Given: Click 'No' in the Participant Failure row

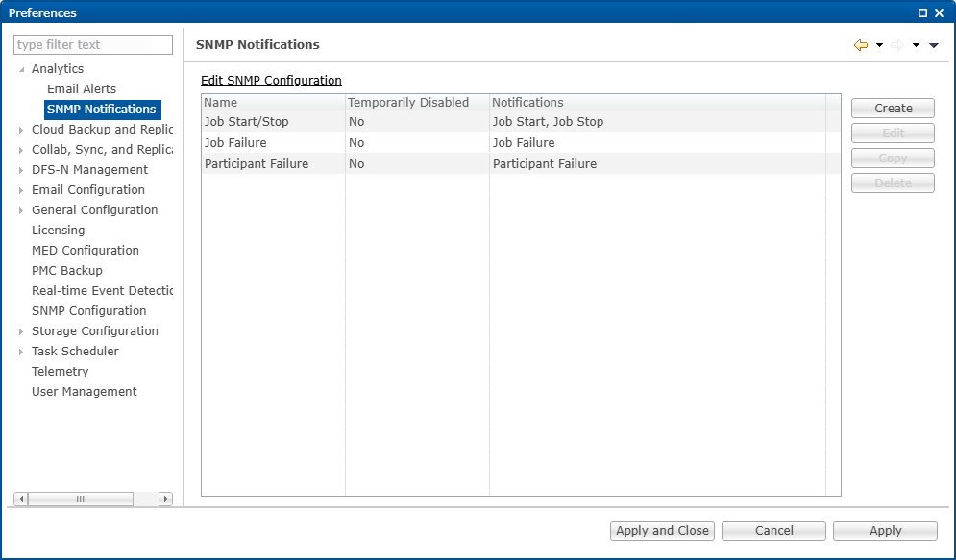Looking at the screenshot, I should (x=356, y=164).
